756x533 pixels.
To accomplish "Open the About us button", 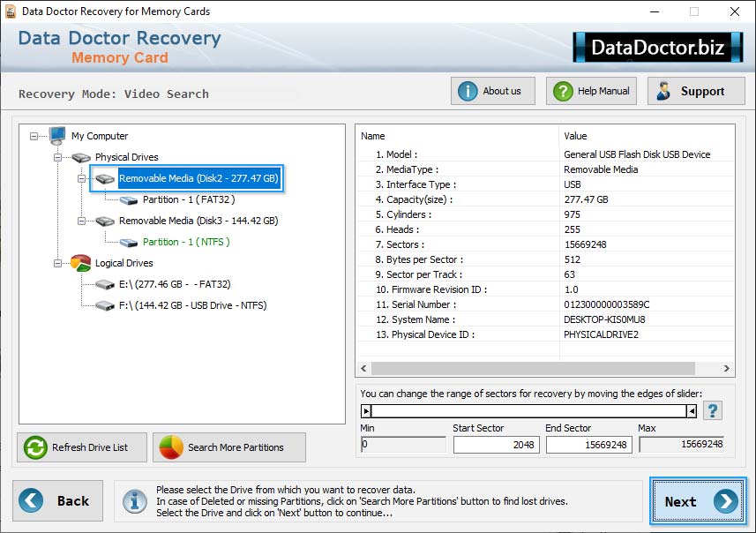I will (493, 91).
